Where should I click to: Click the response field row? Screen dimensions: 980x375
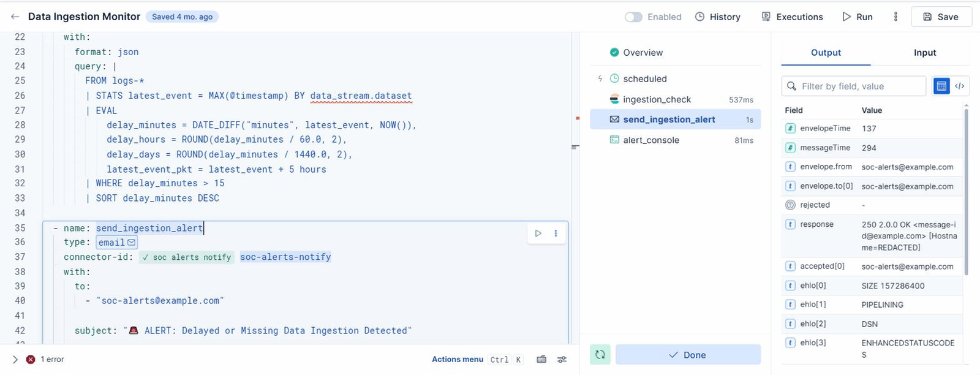click(x=872, y=236)
